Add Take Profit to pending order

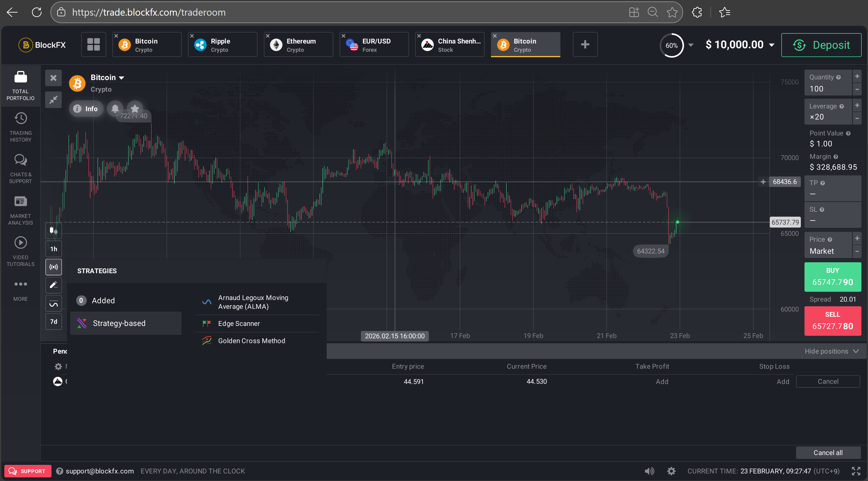(x=662, y=382)
